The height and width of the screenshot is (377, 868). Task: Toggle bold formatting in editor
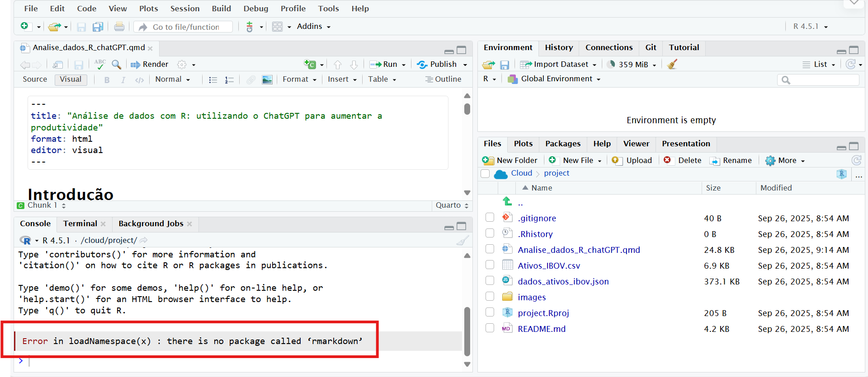click(x=107, y=80)
